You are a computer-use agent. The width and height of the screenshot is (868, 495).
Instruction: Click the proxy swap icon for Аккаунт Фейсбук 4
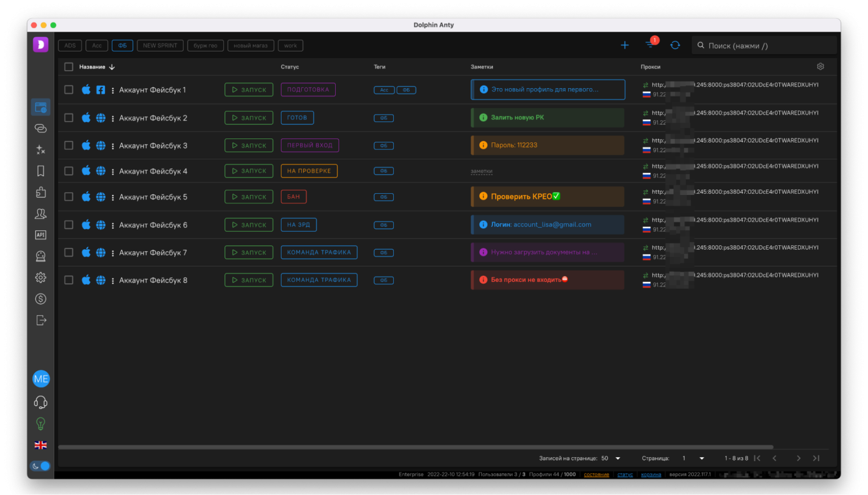[645, 167]
